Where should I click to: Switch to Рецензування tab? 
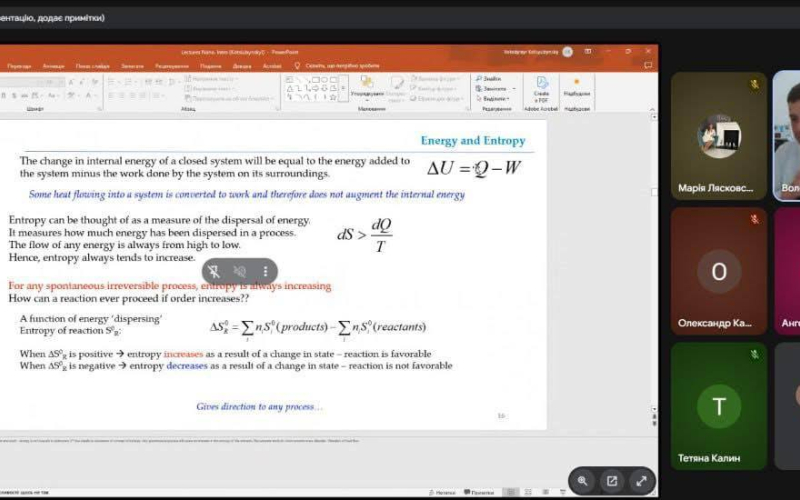pos(172,66)
